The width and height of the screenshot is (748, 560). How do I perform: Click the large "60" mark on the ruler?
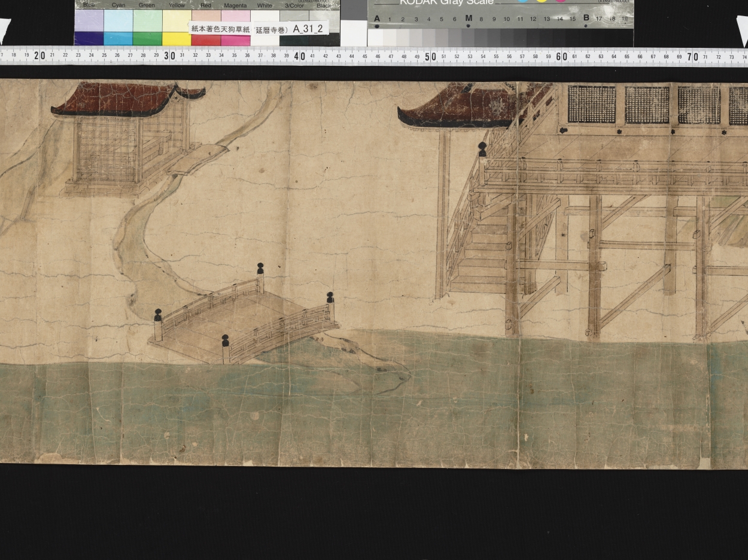561,56
